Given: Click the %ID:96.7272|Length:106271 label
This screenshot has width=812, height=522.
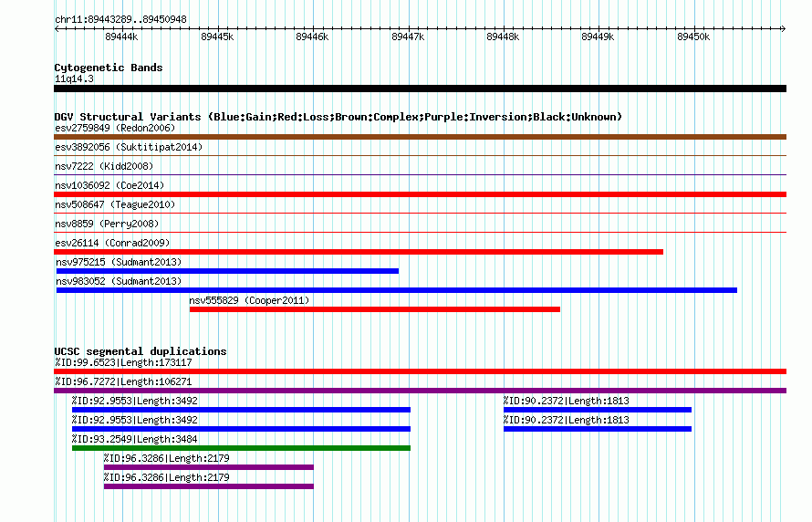Looking at the screenshot, I should pos(123,381).
